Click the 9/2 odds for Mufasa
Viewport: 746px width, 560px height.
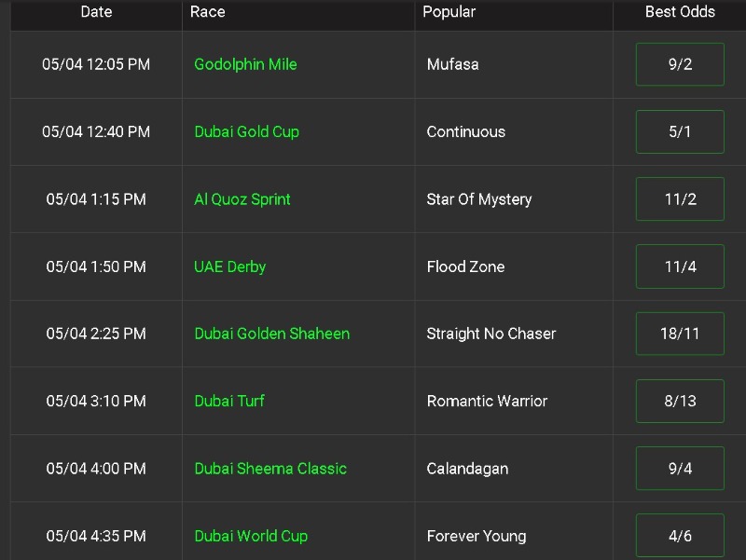680,64
